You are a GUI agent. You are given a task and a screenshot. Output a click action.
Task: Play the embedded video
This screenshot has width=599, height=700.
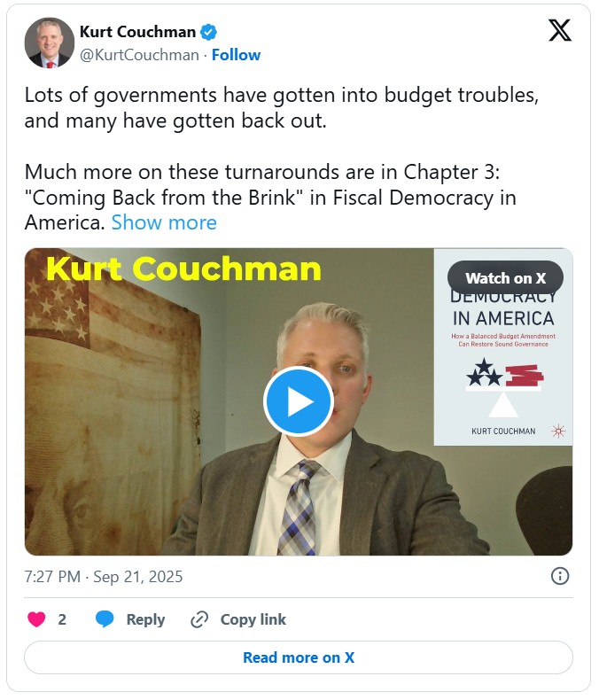[298, 401]
